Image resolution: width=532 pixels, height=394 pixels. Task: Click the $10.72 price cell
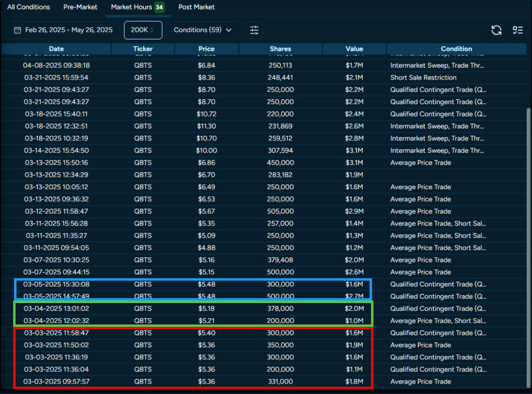(x=206, y=114)
